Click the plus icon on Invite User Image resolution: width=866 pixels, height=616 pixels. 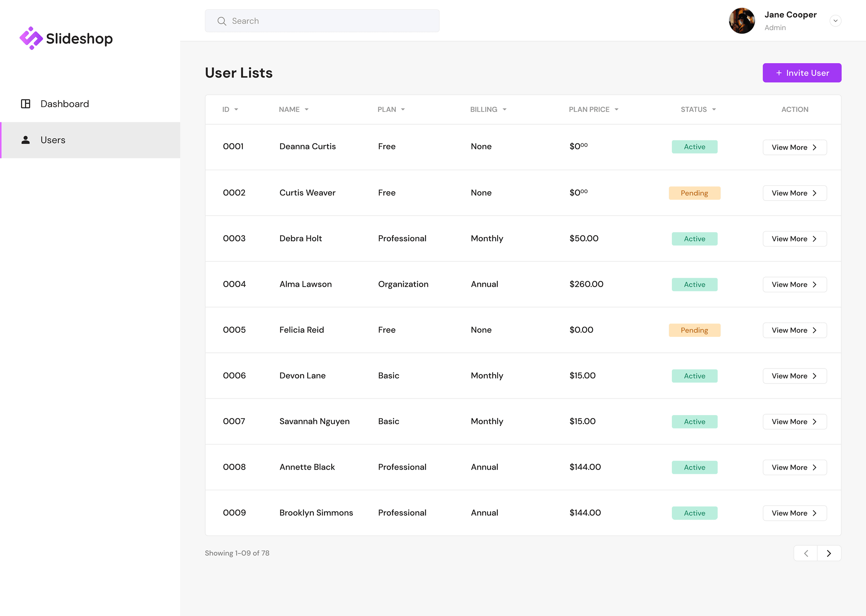pos(779,73)
